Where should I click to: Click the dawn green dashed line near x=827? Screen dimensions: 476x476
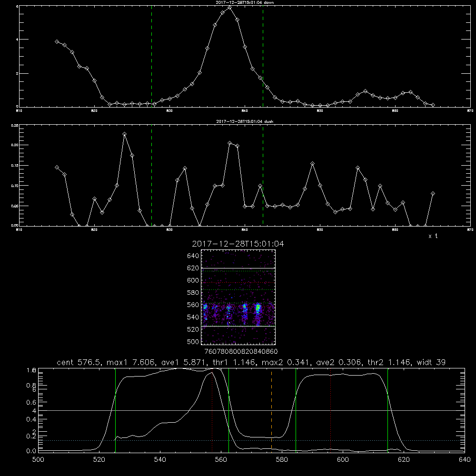pyautogui.click(x=151, y=56)
